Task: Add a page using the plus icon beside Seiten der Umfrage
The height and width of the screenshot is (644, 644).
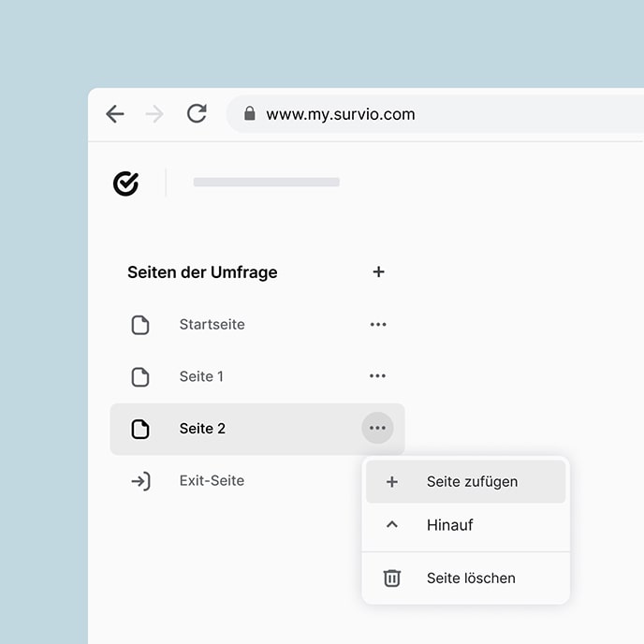Action: [378, 272]
